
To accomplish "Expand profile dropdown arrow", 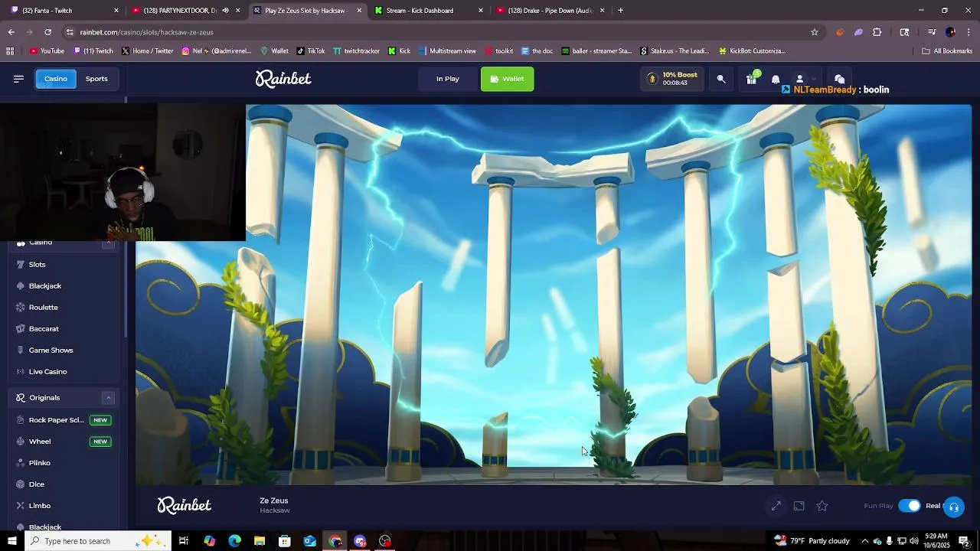I will pos(814,79).
